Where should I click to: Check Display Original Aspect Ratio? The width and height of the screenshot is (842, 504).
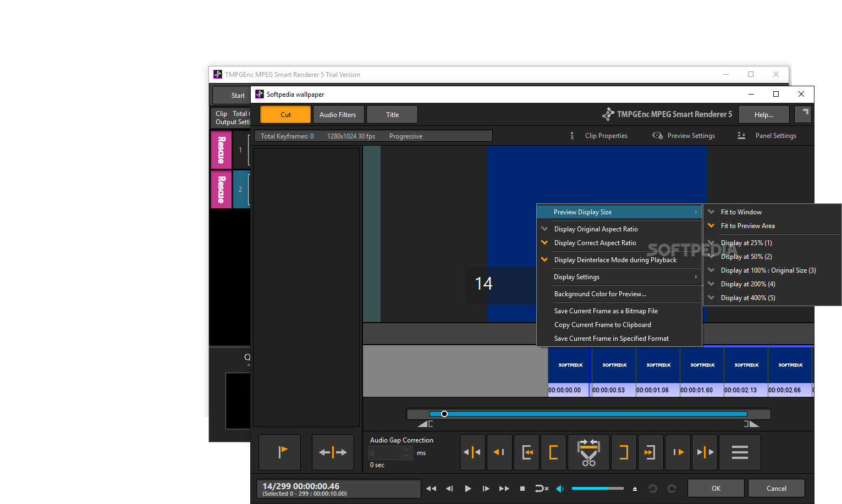click(x=619, y=229)
